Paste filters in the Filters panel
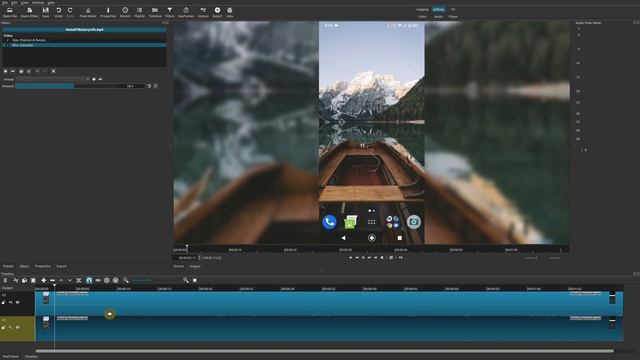 point(29,71)
